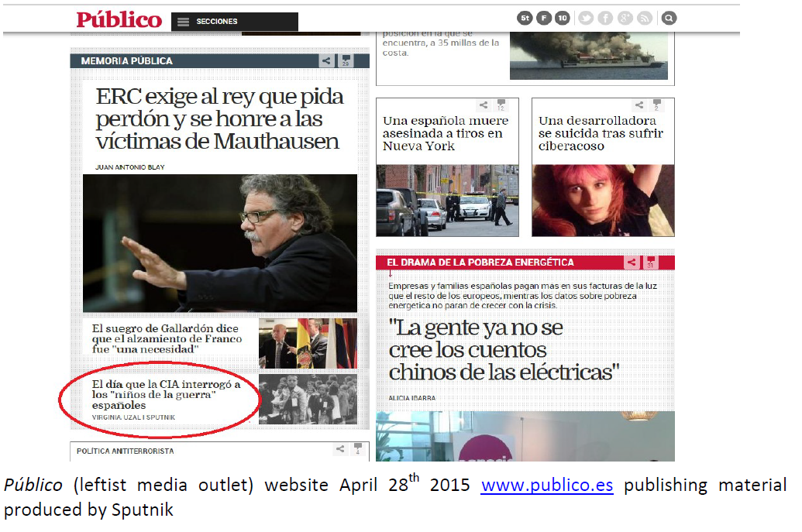Click the 'Empresas y familias españolas' summary text
802x532 pixels.
point(522,296)
